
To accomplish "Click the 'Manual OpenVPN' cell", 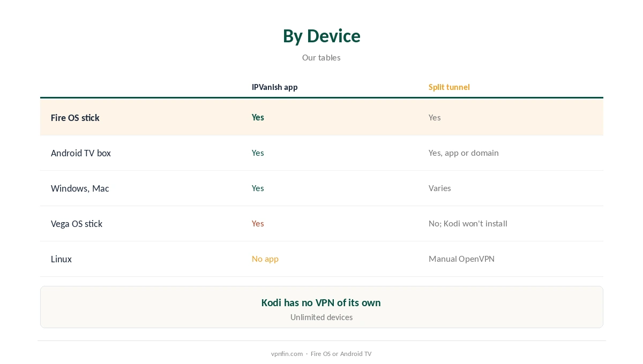I will pyautogui.click(x=461, y=259).
